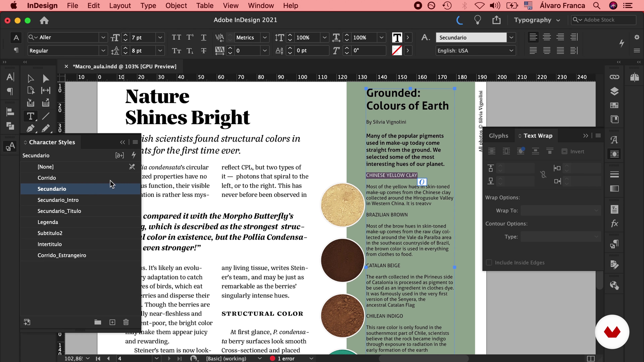Viewport: 644px width, 362px height.
Task: Toggle Superscript formatting
Action: [190, 38]
